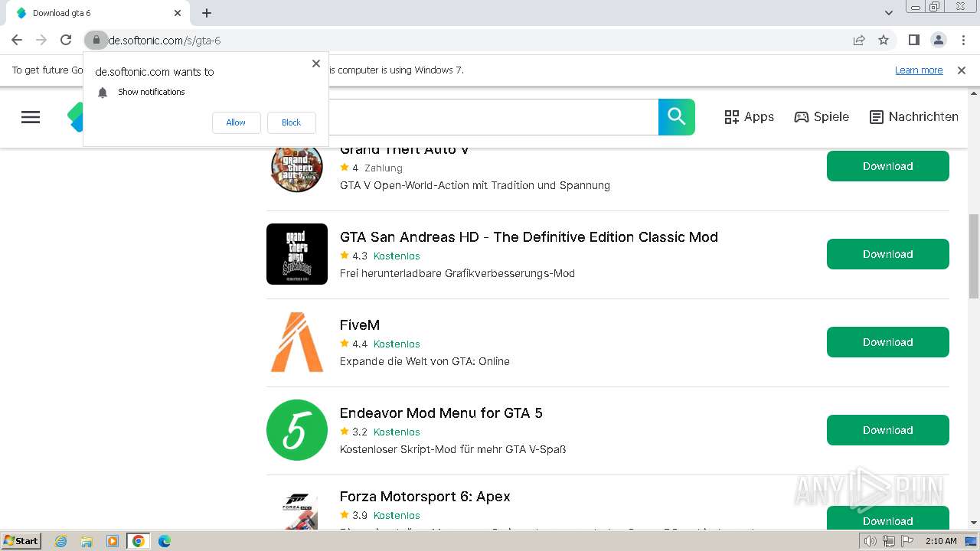Image resolution: width=980 pixels, height=551 pixels.
Task: Open site info via the lock icon
Action: 96,40
